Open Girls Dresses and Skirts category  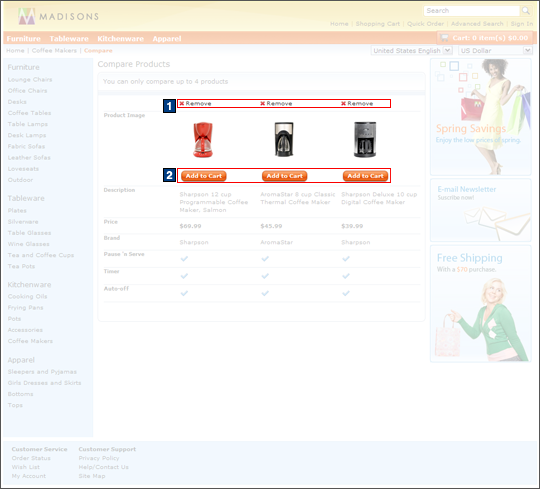coord(44,383)
